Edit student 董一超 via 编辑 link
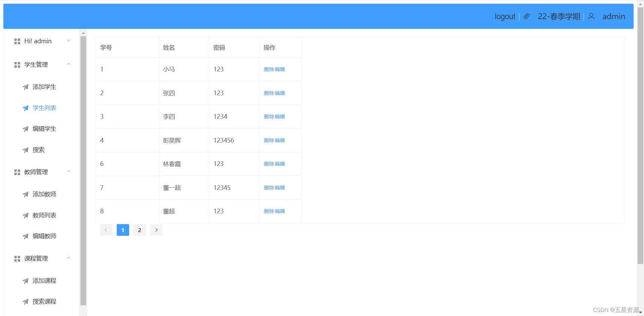The image size is (644, 316). coord(280,188)
